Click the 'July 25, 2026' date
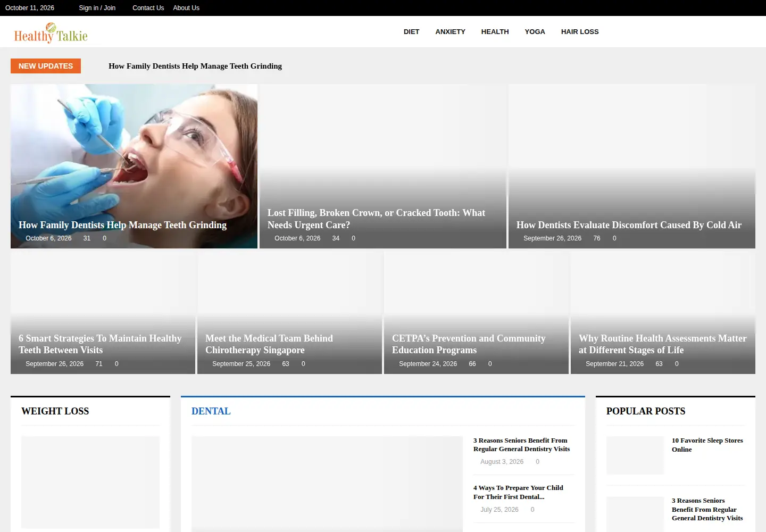Image resolution: width=766 pixels, height=532 pixels. coord(499,510)
